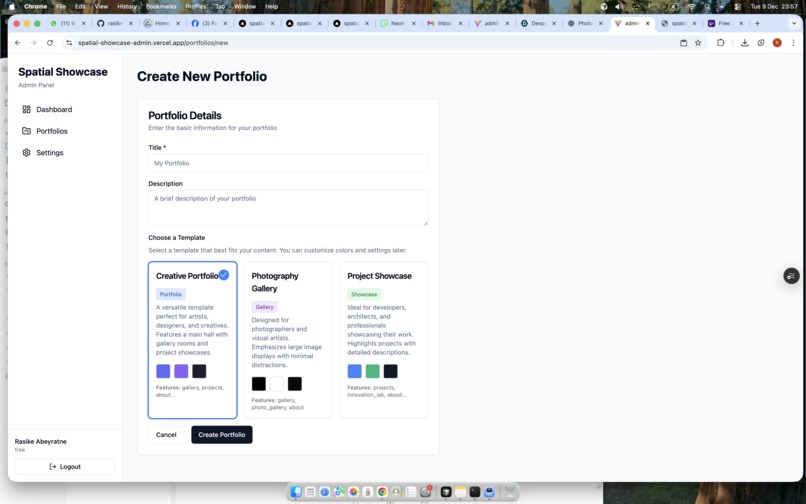The height and width of the screenshot is (504, 806).
Task: Switch to the Gmail Inbox tab
Action: tap(445, 23)
